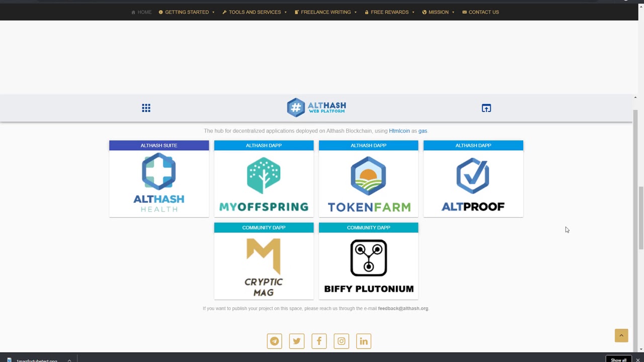Click the Althash Web Platform logo
644x362 pixels.
click(x=316, y=108)
